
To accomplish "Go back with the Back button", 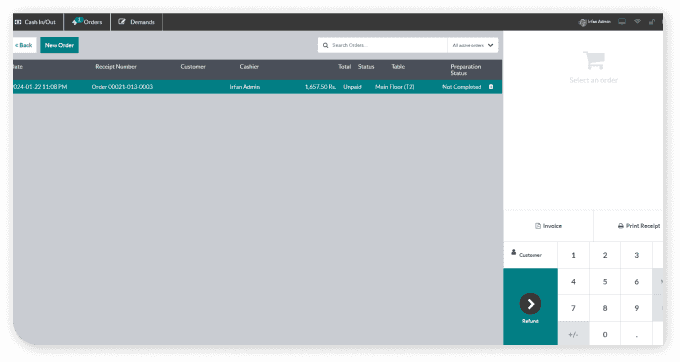I will [24, 45].
